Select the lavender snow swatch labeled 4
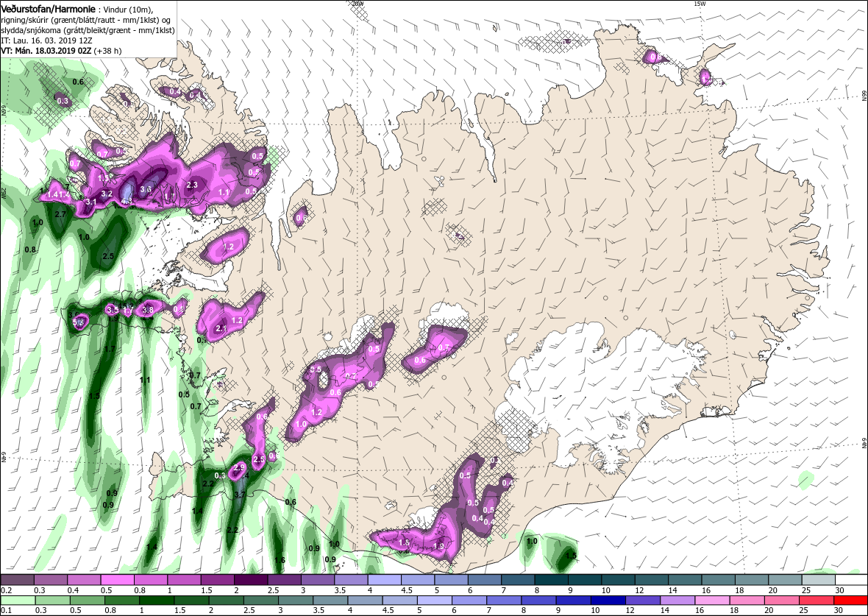This screenshot has height=616, width=868. (384, 580)
